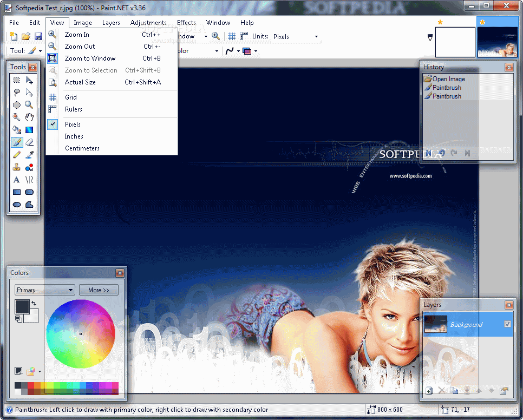Select the Rectangle Select tool
The width and height of the screenshot is (523, 420).
16,80
